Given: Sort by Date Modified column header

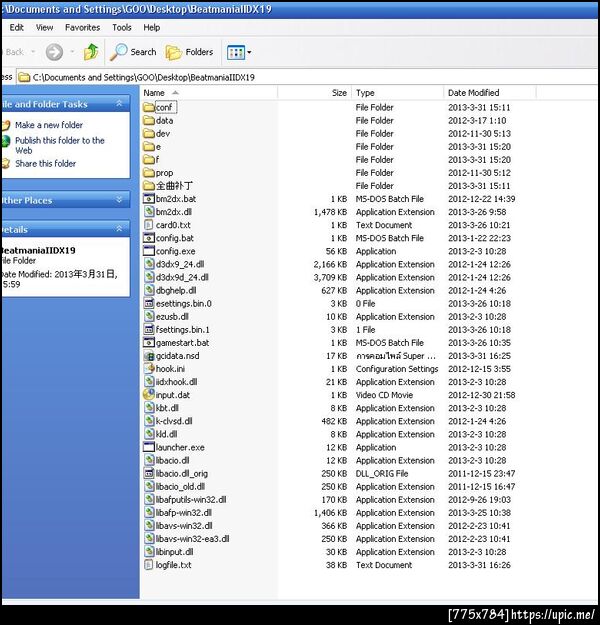Looking at the screenshot, I should [490, 93].
